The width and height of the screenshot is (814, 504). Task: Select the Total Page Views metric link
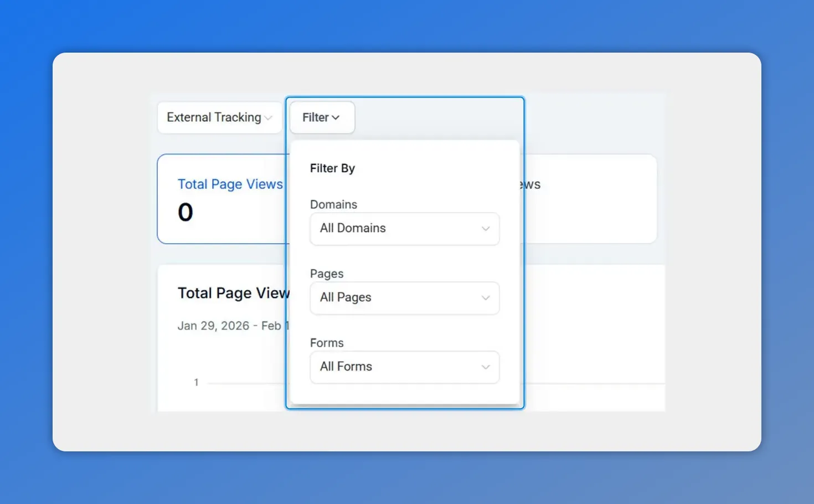click(230, 184)
